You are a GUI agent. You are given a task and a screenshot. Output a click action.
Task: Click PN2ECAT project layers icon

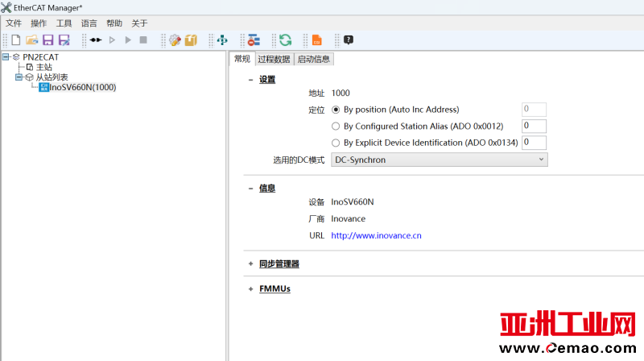(x=16, y=57)
